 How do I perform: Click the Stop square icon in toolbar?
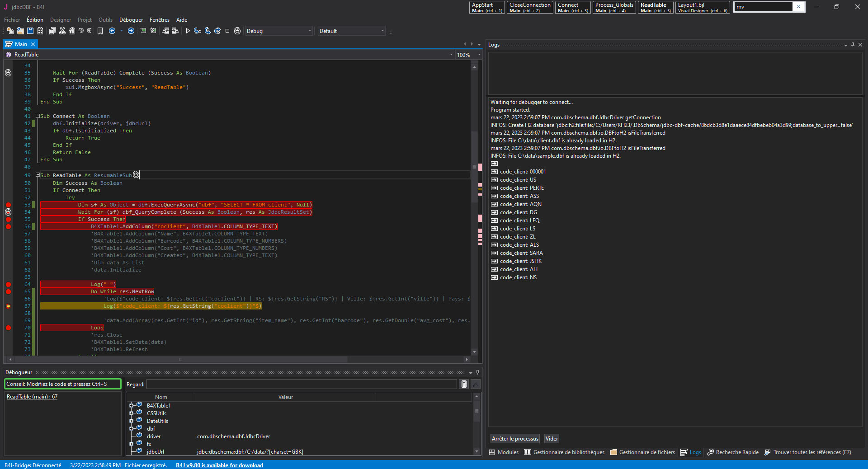pos(227,31)
